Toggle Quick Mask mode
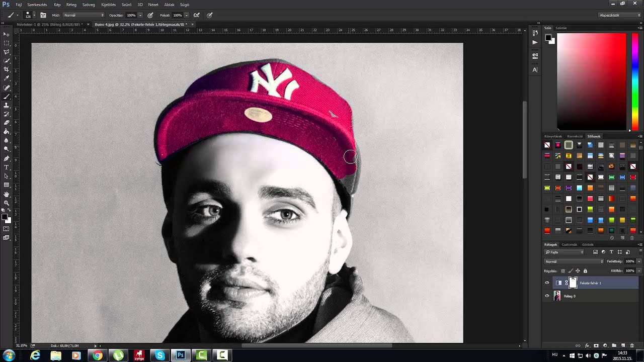 pyautogui.click(x=7, y=229)
